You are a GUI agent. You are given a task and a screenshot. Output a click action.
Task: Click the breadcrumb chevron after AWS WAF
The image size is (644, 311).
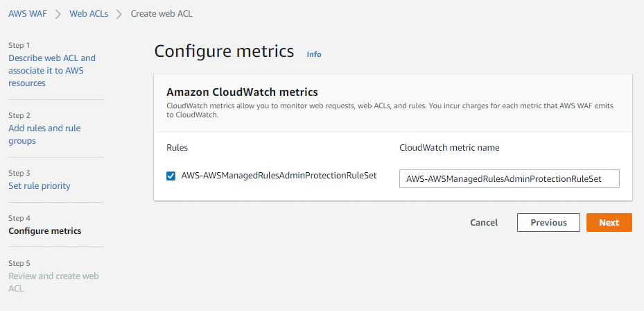(x=58, y=14)
